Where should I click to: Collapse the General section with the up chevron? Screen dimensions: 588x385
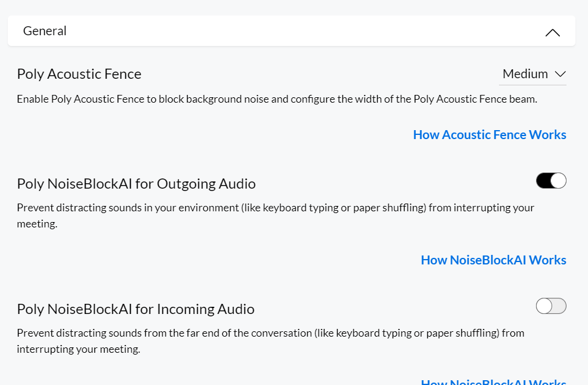tap(553, 32)
